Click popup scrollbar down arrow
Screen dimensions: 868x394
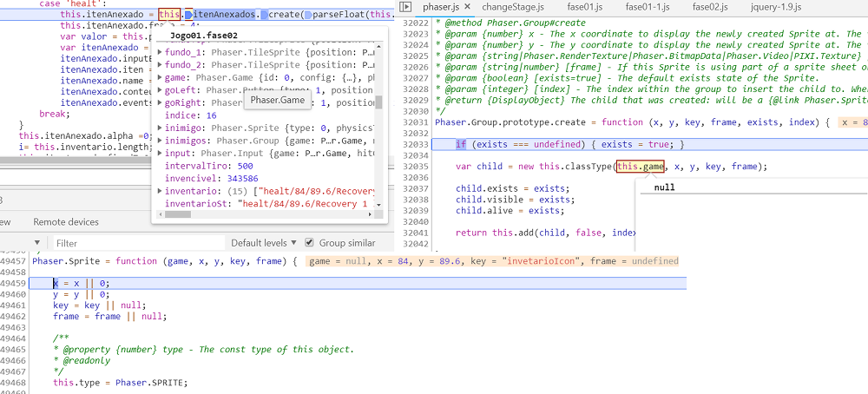coord(378,205)
